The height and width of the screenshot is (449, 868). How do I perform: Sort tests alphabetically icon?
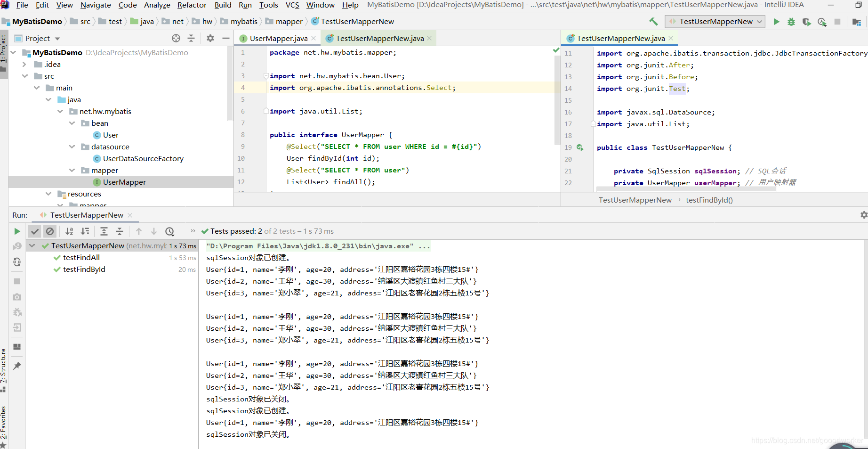[69, 231]
